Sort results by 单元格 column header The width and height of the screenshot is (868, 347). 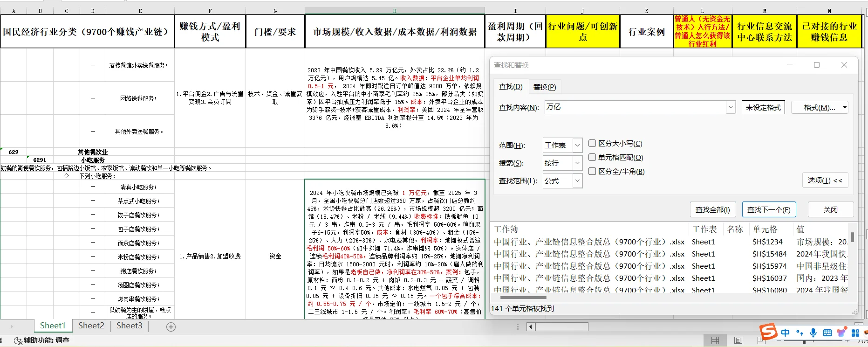point(771,229)
